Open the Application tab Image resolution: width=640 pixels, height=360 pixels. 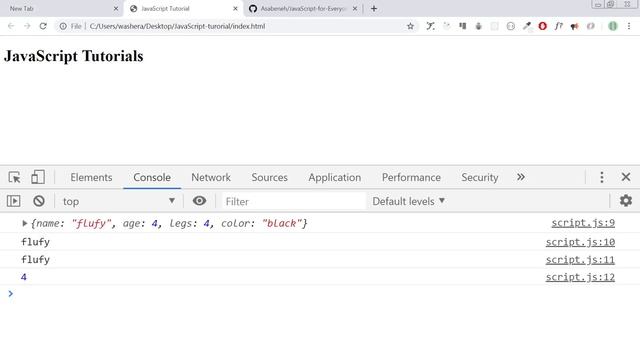click(x=335, y=178)
